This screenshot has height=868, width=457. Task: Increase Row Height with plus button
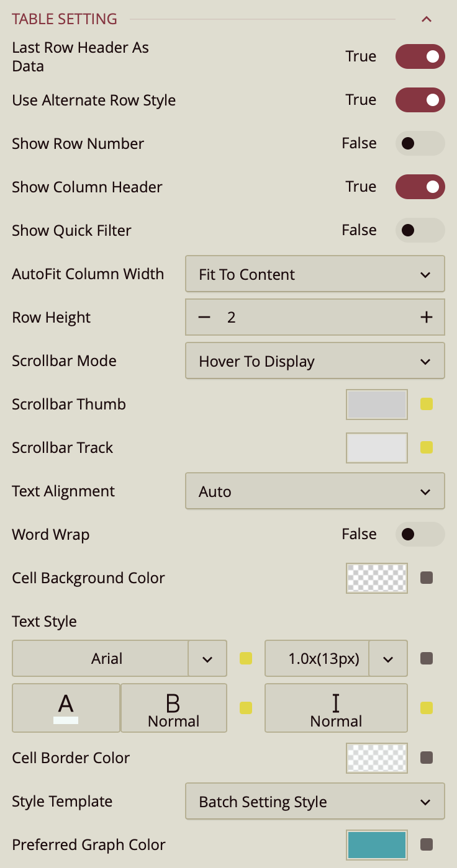[426, 318]
